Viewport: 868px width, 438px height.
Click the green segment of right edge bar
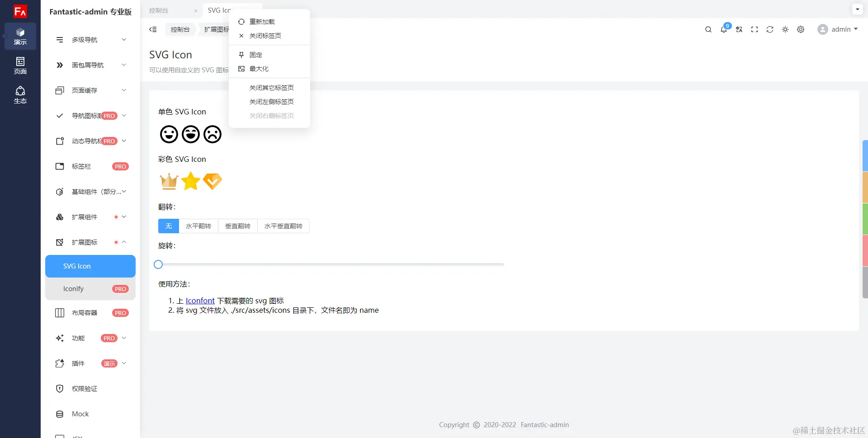tap(865, 219)
